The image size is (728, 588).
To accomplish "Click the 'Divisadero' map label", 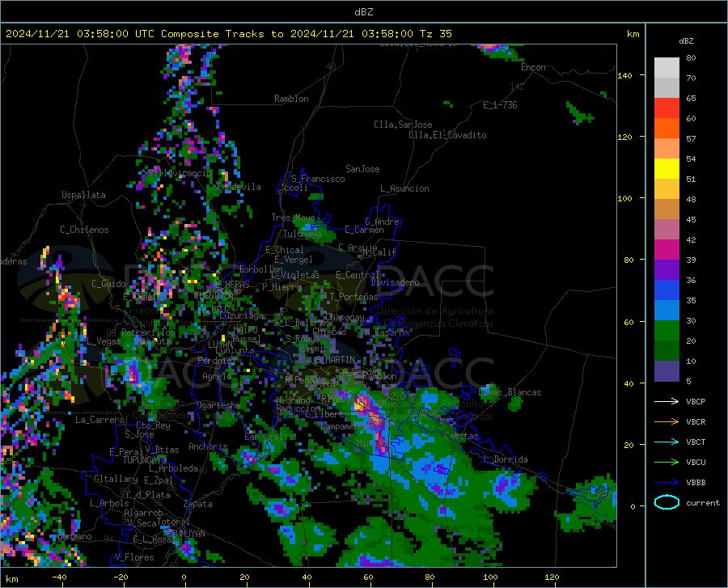I will point(395,282).
